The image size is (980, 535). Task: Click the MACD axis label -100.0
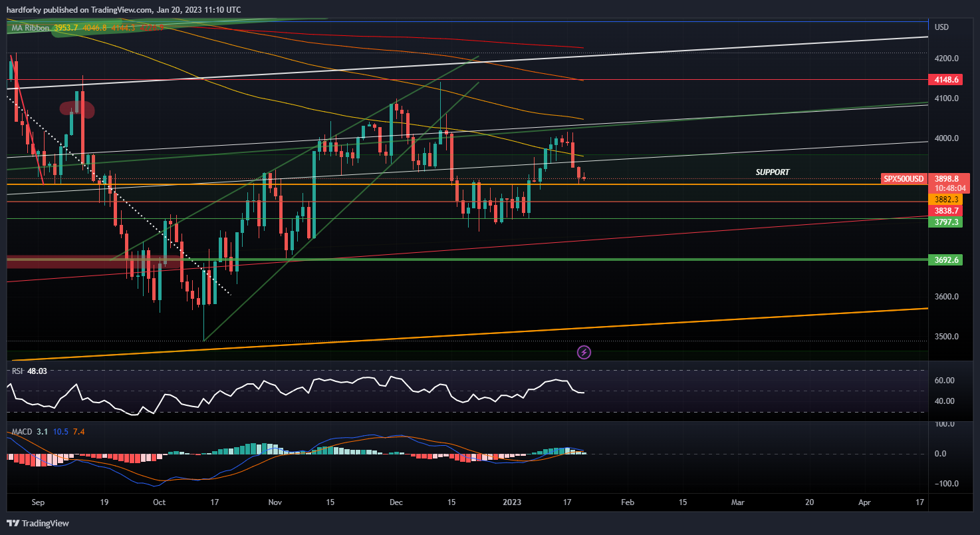(946, 484)
